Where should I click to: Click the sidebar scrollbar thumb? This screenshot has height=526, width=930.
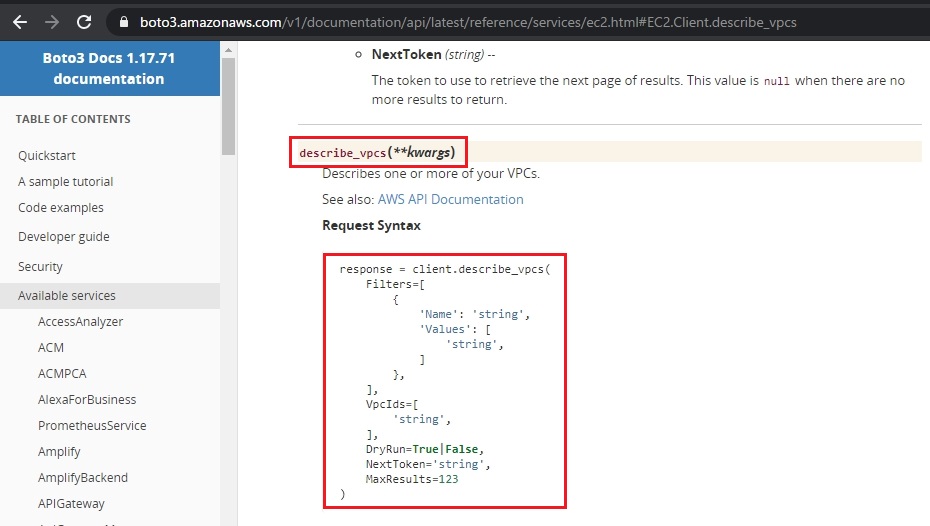coord(228,106)
